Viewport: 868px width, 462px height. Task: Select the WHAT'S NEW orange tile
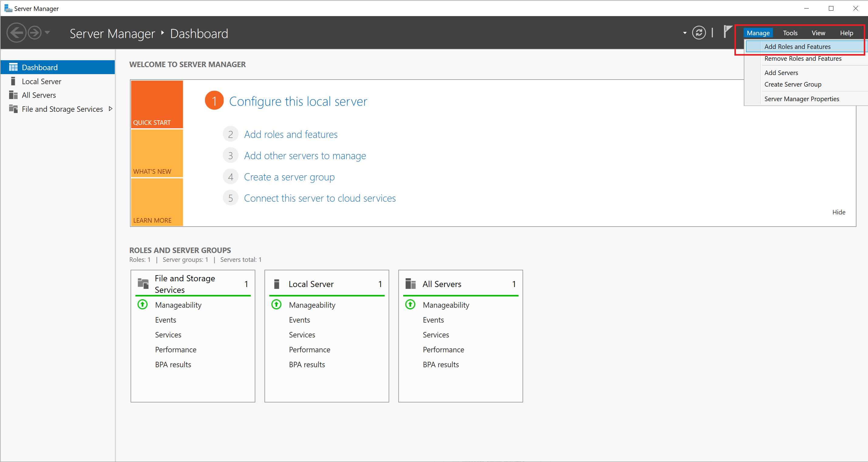[157, 153]
